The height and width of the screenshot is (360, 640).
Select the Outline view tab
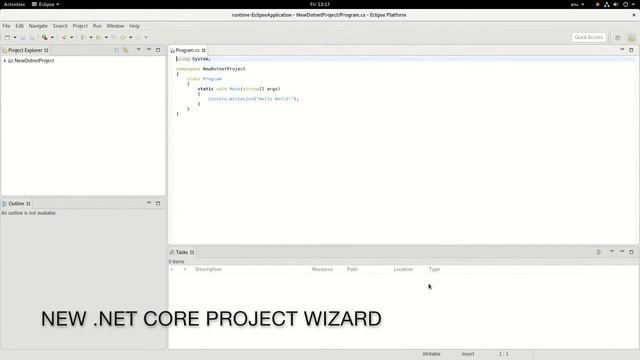[16, 203]
